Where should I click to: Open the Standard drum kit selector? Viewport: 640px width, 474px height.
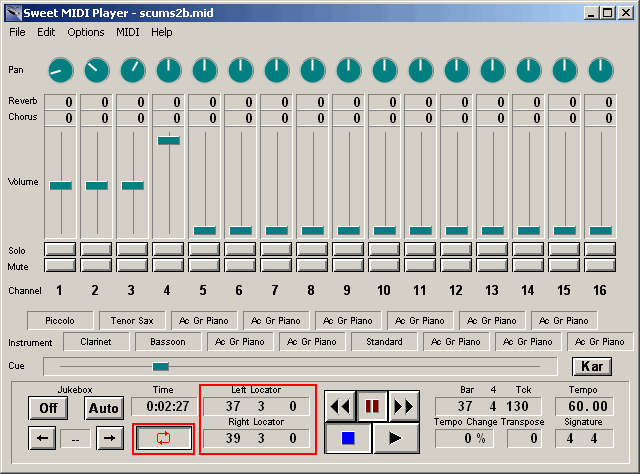click(384, 342)
